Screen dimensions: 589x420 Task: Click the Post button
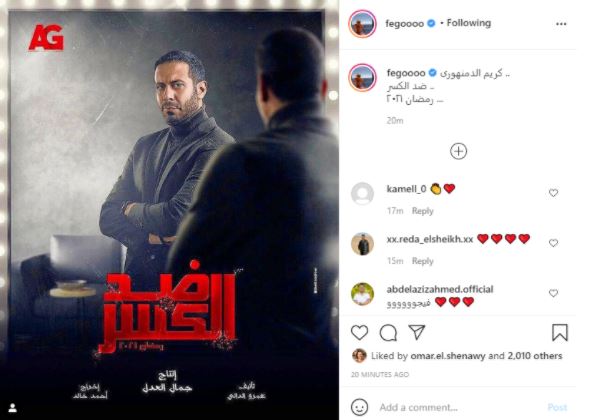click(x=557, y=407)
